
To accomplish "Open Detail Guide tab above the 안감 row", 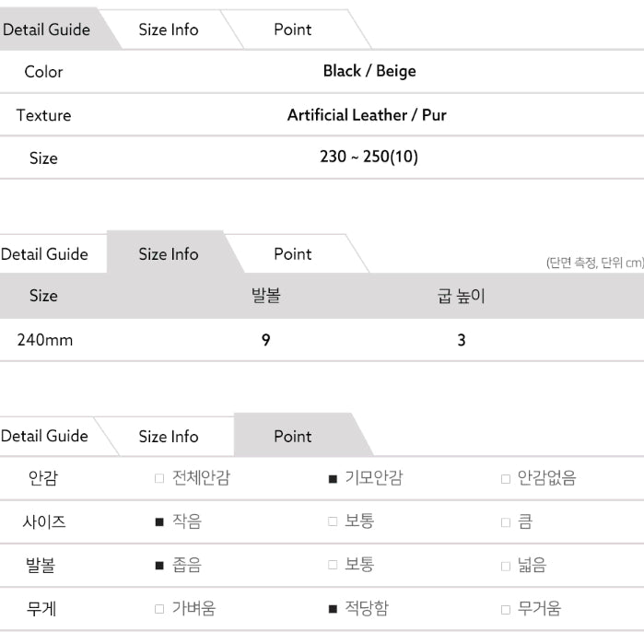I will pyautogui.click(x=44, y=436).
